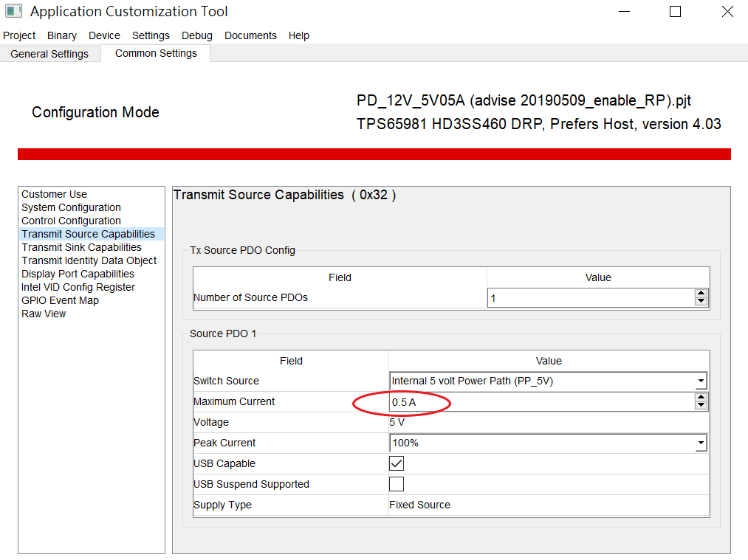Open the Switch Source dropdown
Viewport: 748px width, 560px height.
(x=548, y=381)
